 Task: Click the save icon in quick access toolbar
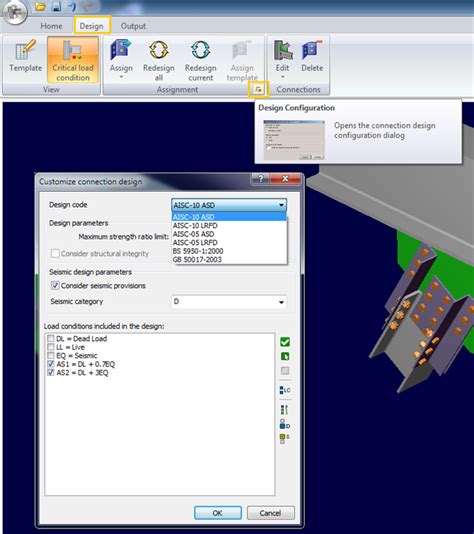[56, 6]
